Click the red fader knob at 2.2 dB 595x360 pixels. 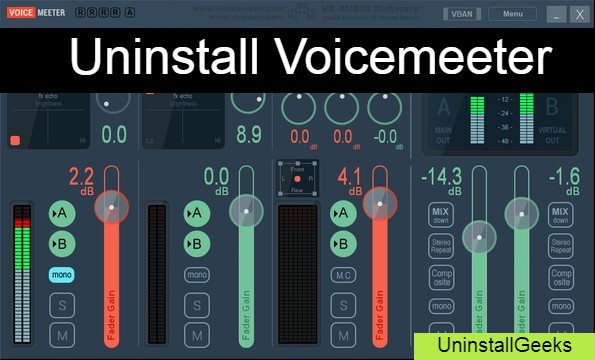point(112,207)
